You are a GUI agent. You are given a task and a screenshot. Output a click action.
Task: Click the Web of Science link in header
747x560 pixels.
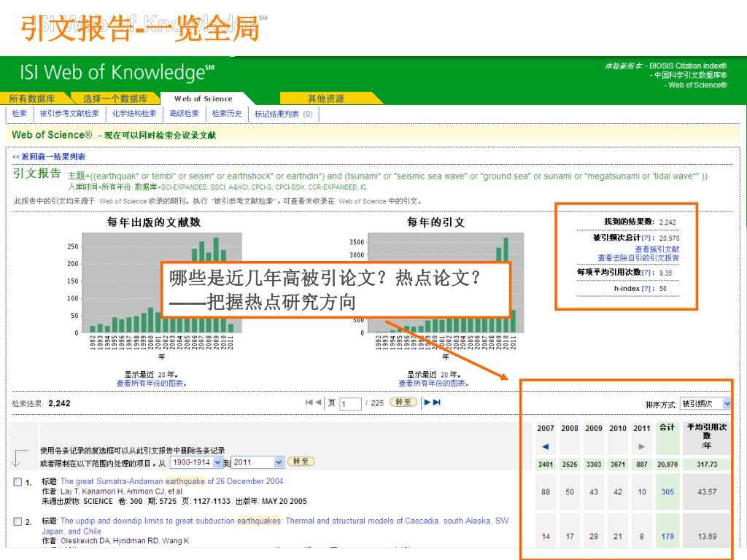(697, 85)
